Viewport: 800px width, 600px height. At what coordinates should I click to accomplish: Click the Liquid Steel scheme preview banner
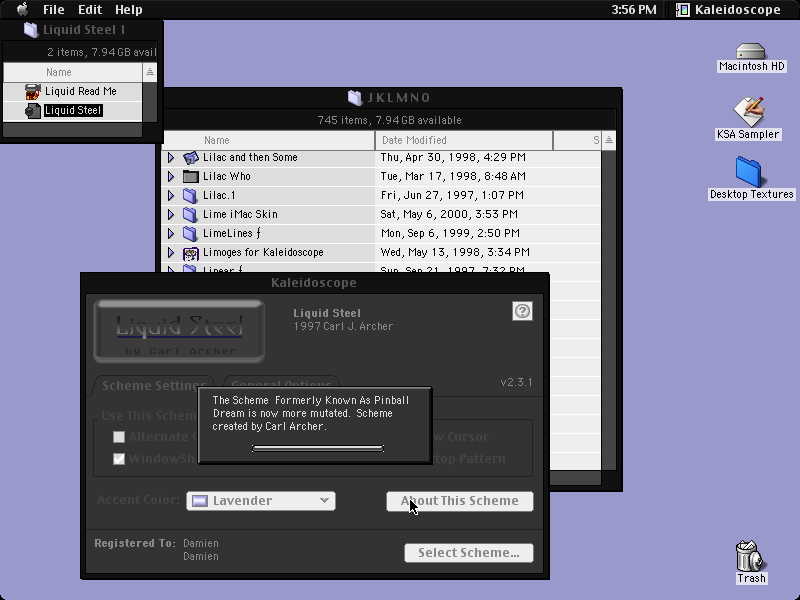click(179, 331)
